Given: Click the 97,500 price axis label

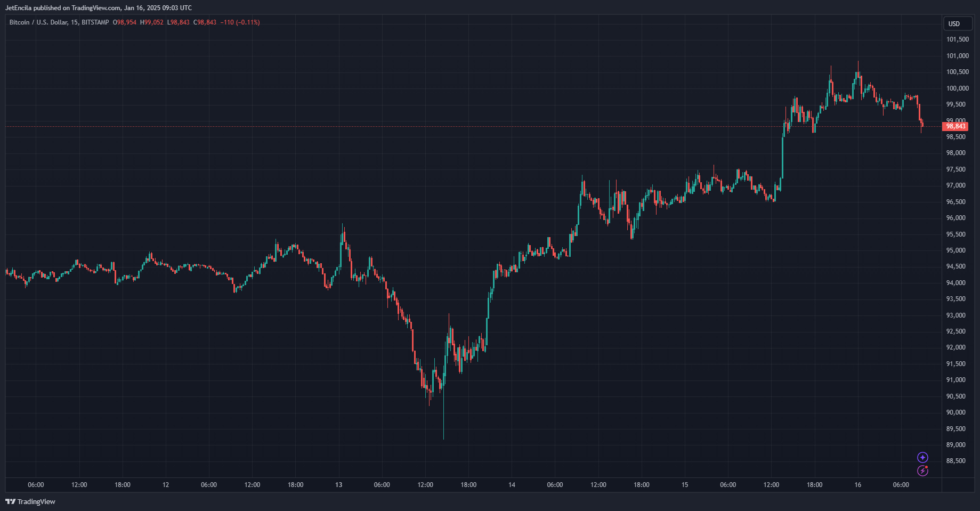Looking at the screenshot, I should tap(956, 169).
